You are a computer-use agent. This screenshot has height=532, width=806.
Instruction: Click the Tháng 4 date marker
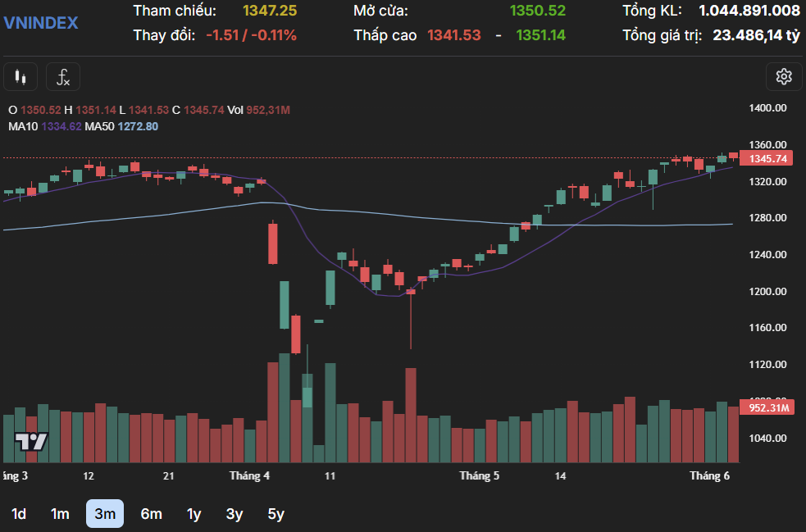coord(250,475)
